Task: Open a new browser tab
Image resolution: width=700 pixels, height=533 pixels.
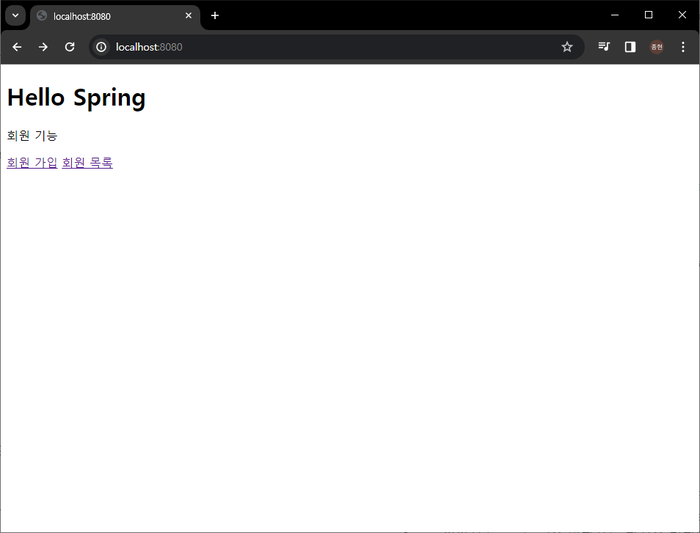Action: point(215,16)
